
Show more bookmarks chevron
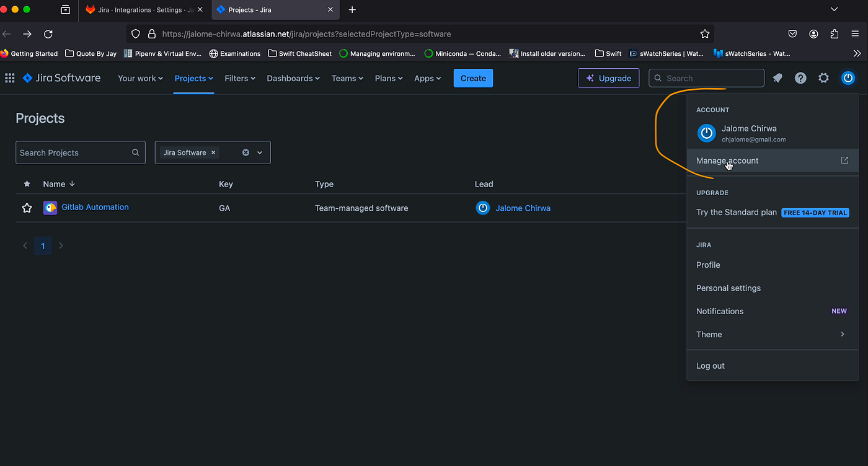coord(857,54)
